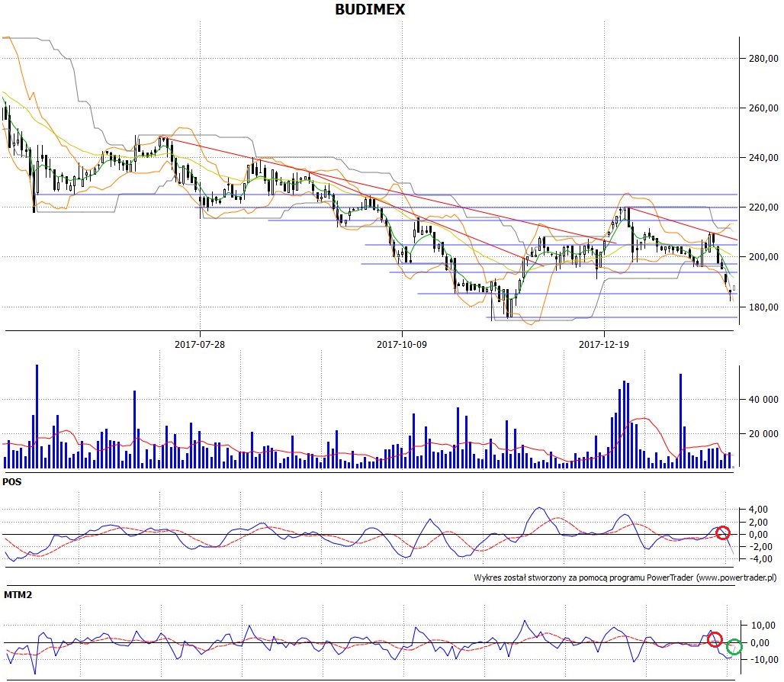Click the 180,00 price axis label
The height and width of the screenshot is (682, 784).
click(763, 307)
